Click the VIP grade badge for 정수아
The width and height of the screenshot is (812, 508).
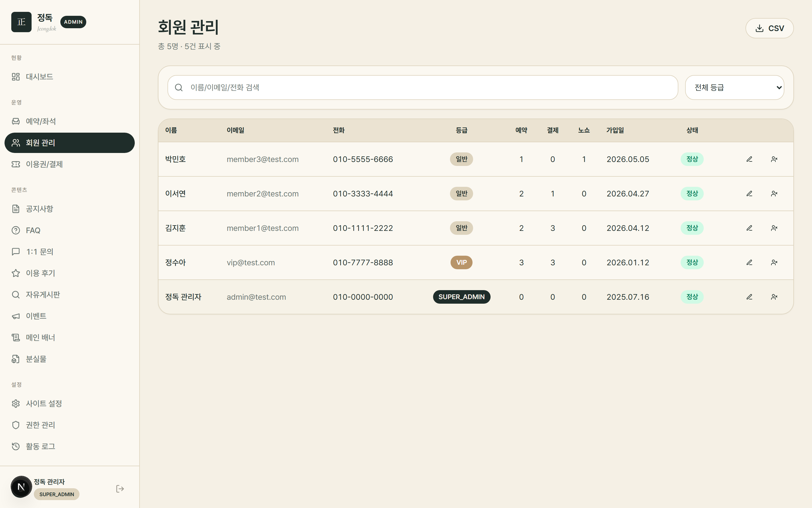461,263
